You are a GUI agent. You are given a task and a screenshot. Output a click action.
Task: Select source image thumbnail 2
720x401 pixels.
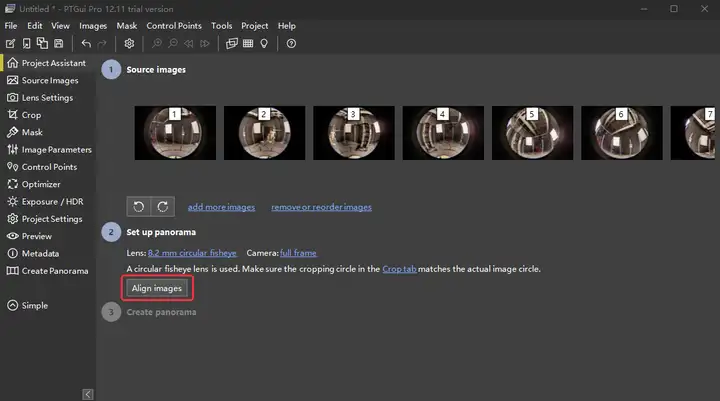(264, 133)
